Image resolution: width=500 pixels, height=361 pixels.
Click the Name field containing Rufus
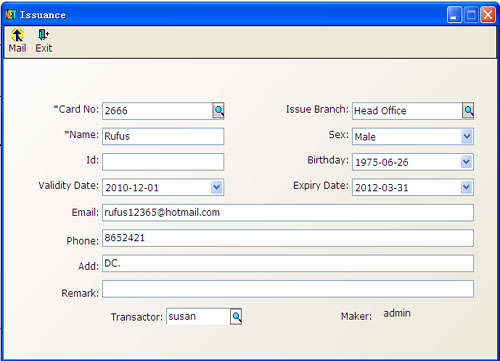point(163,136)
